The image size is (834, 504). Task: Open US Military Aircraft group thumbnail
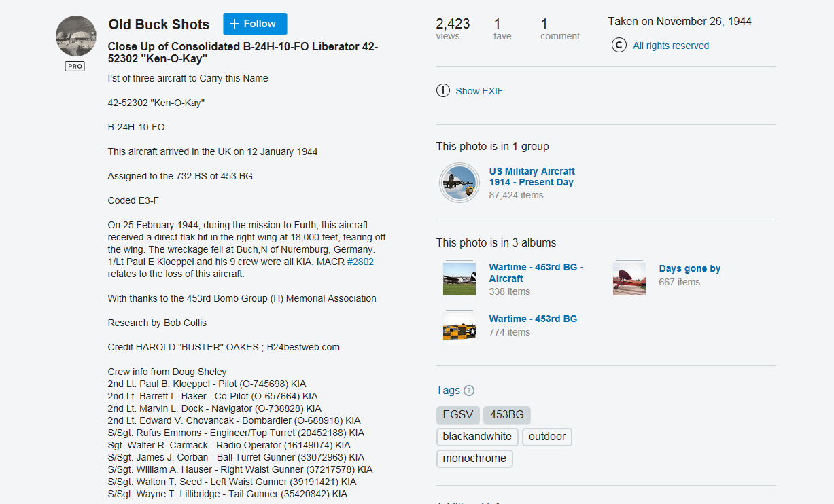(x=459, y=183)
